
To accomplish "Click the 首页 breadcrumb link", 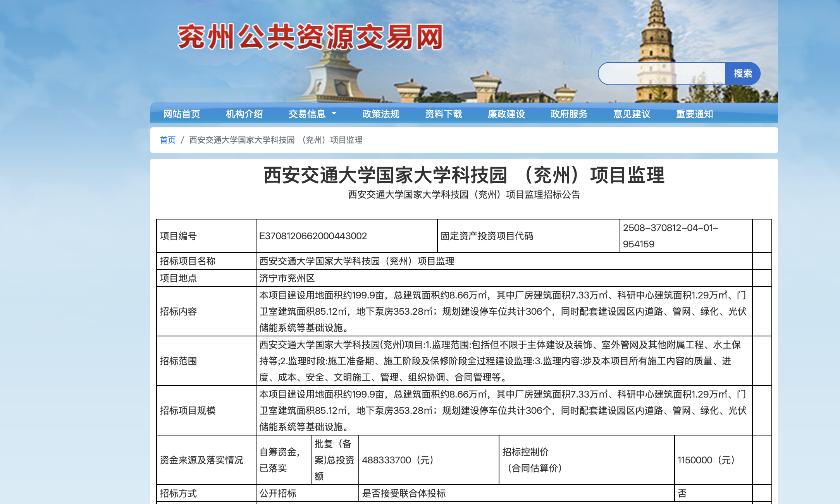I will pyautogui.click(x=167, y=140).
